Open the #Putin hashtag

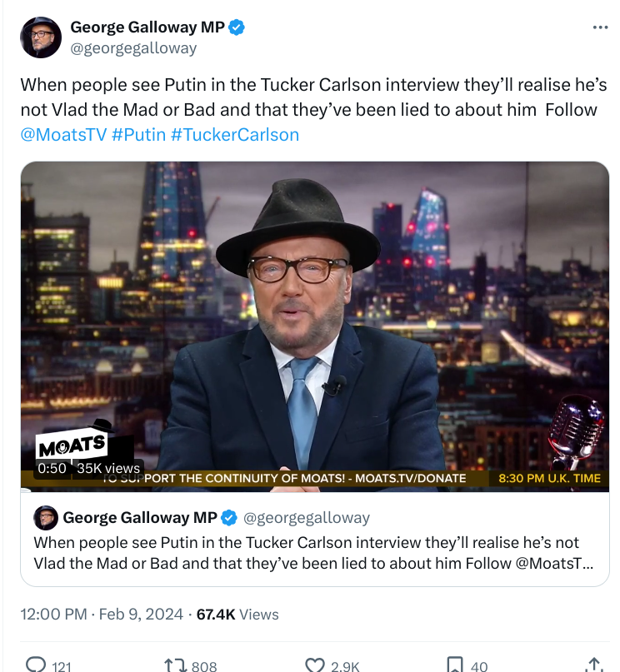click(138, 135)
